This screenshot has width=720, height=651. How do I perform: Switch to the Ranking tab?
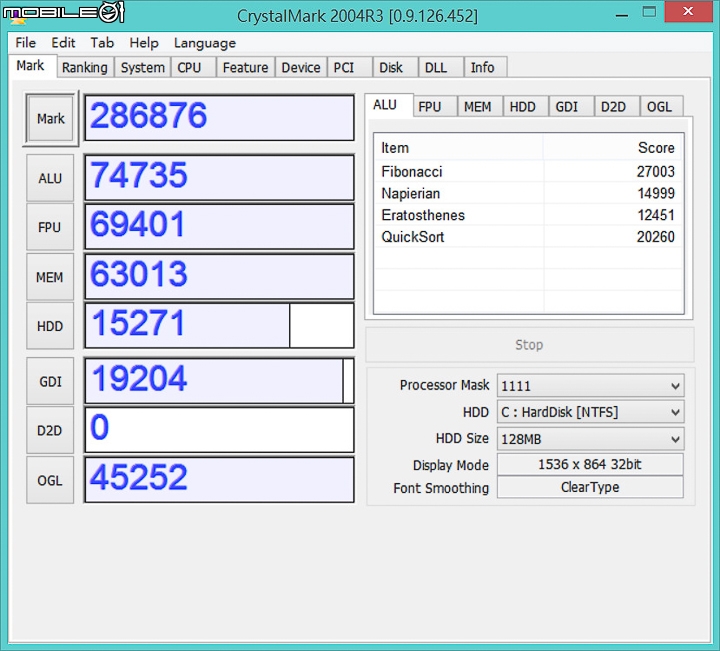click(x=85, y=67)
